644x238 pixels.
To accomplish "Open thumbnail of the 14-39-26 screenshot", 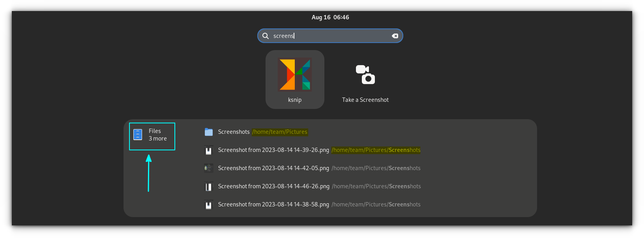I will coord(209,150).
